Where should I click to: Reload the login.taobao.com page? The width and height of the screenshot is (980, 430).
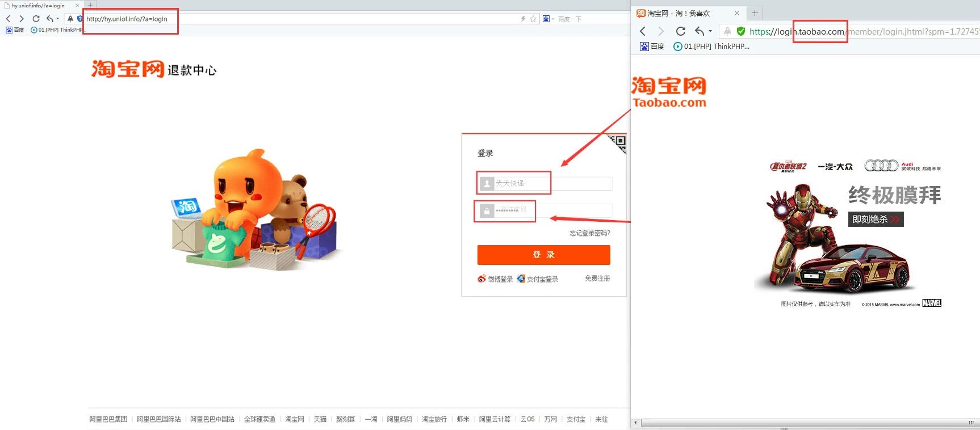pos(681,31)
